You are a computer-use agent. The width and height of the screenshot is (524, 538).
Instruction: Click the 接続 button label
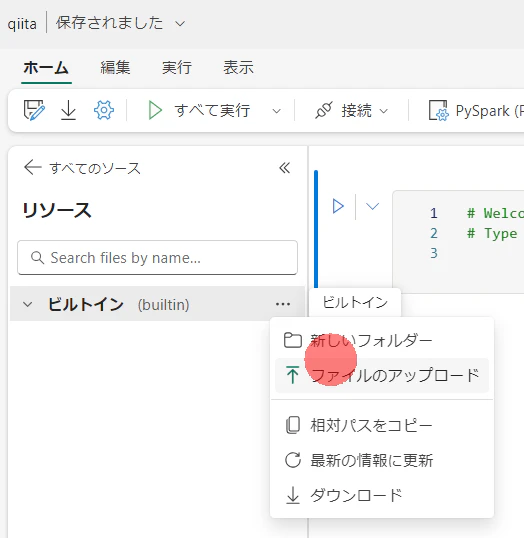coord(356,110)
